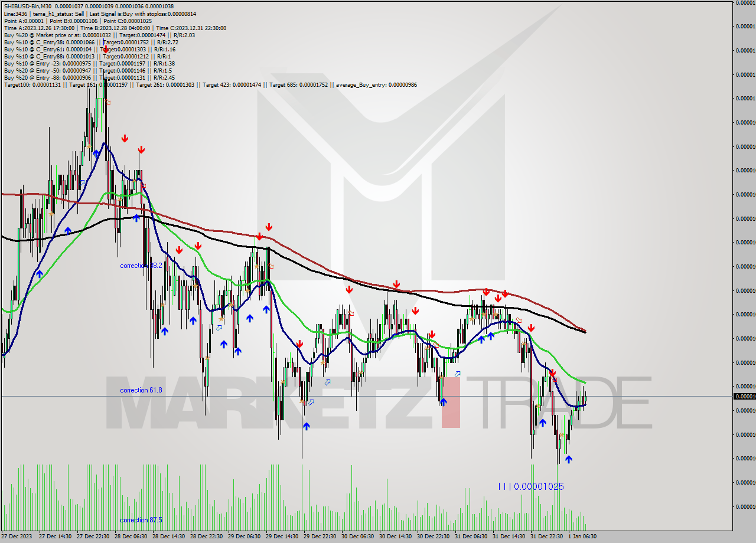Click the '29 Dec 06:30' time axis label
Viewport: 756px width, 543px height.
click(244, 537)
